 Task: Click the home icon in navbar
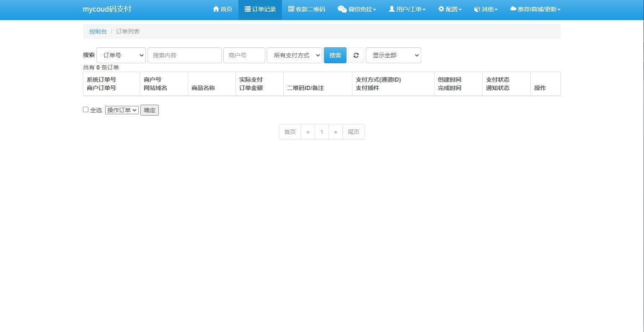tap(216, 9)
